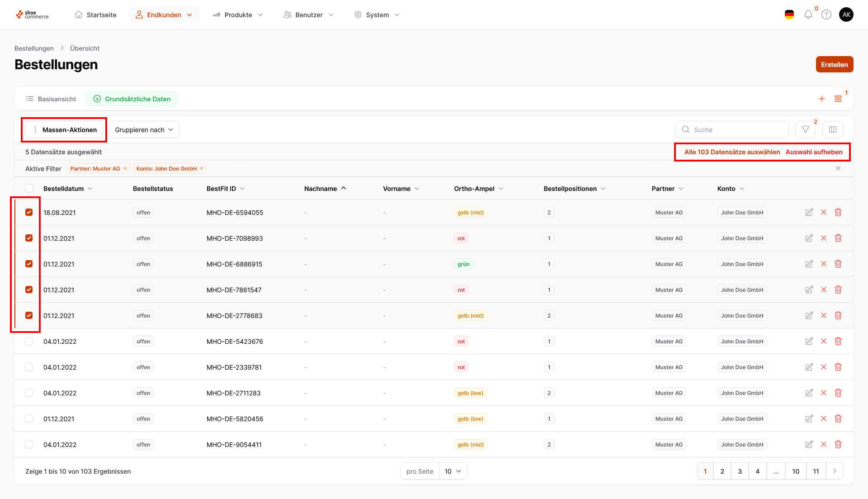This screenshot has height=499, width=868.
Task: Open the filter funnel icon
Action: point(805,130)
